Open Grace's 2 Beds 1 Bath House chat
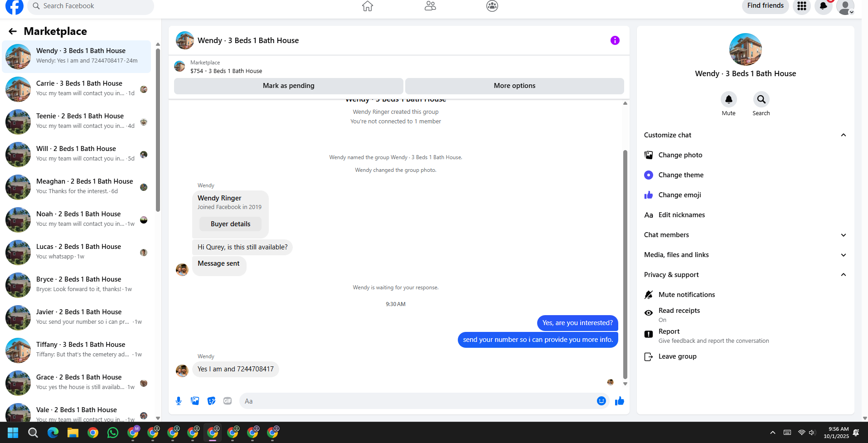Image resolution: width=868 pixels, height=443 pixels. pos(76,383)
